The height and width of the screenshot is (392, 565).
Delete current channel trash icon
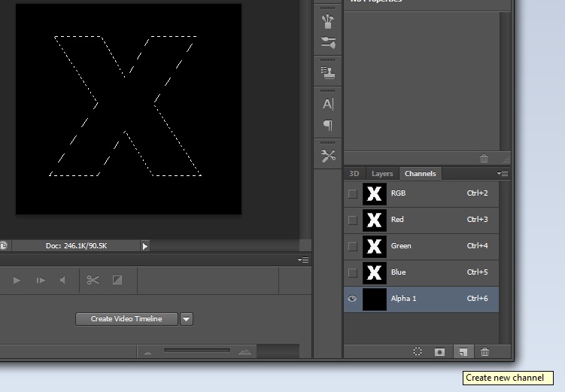485,351
